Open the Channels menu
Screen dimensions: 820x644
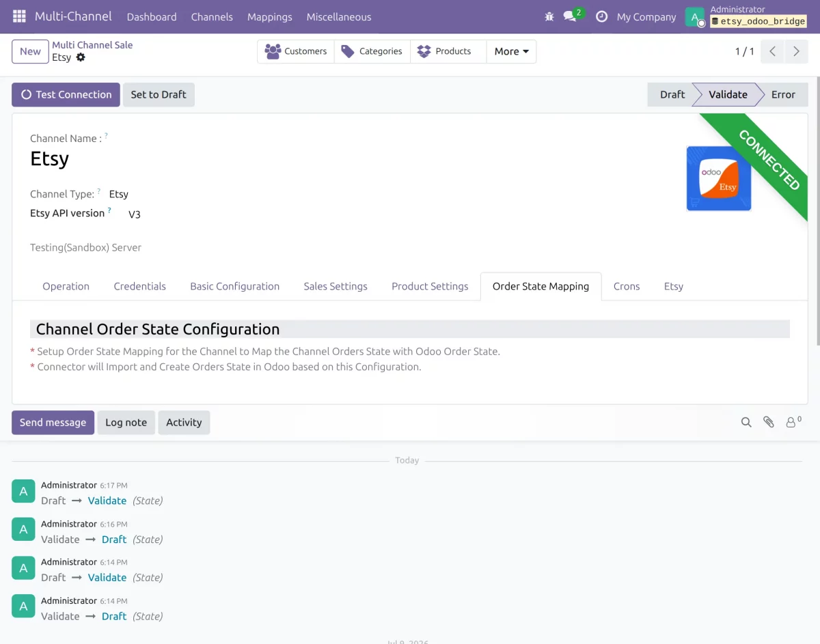coord(212,16)
